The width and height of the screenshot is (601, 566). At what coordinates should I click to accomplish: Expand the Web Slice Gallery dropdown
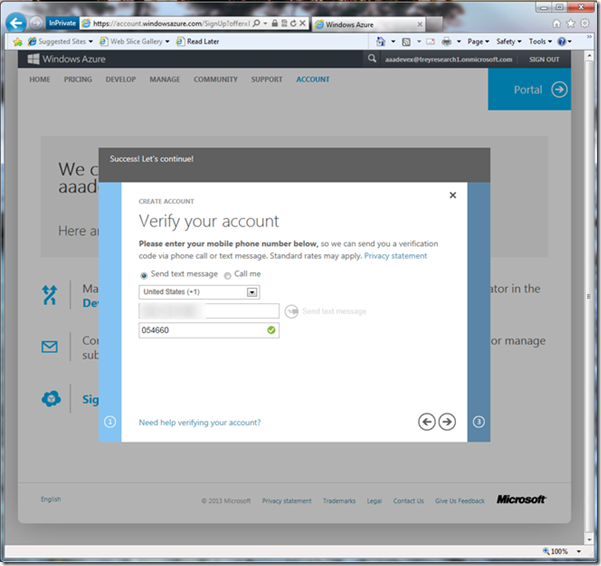click(167, 41)
